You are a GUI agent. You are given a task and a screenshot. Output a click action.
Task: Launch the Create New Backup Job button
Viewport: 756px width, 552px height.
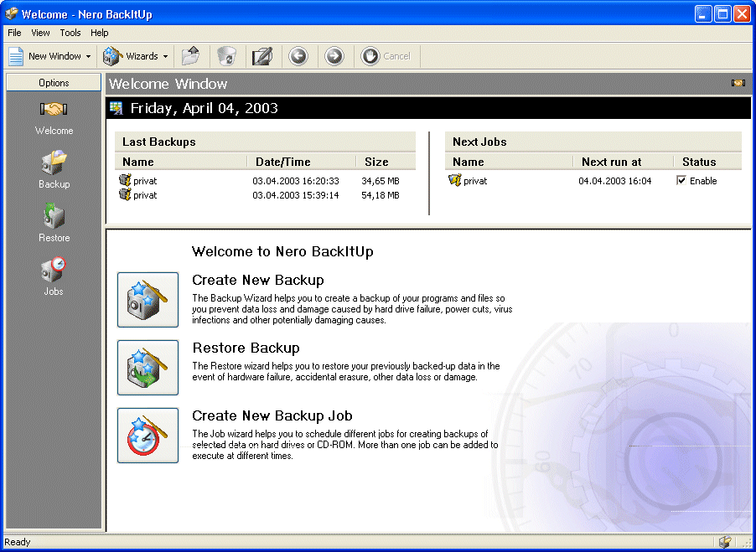[x=148, y=436]
